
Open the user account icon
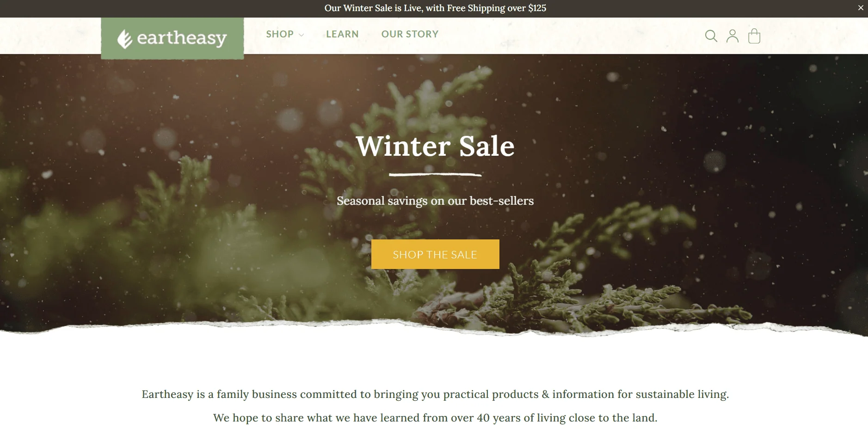733,36
